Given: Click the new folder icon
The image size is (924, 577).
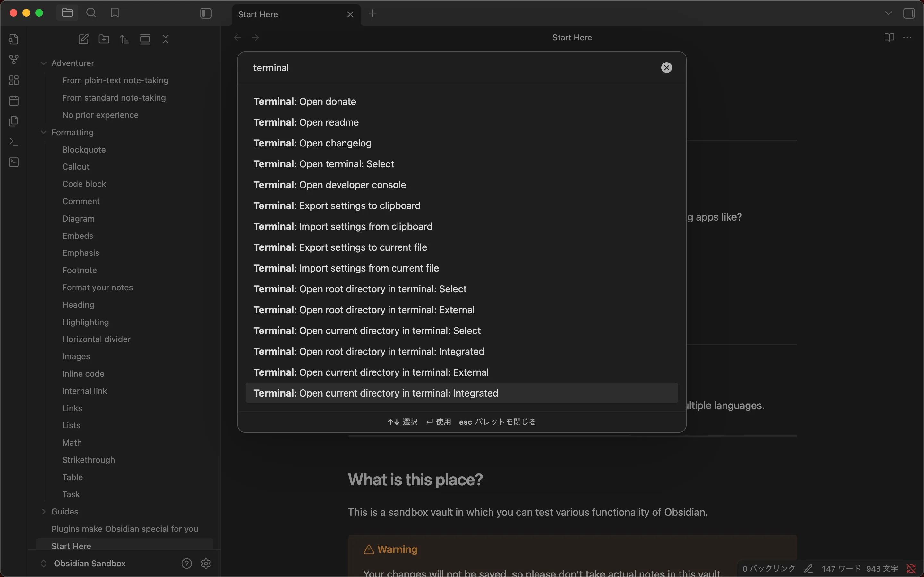Looking at the screenshot, I should pyautogui.click(x=104, y=39).
